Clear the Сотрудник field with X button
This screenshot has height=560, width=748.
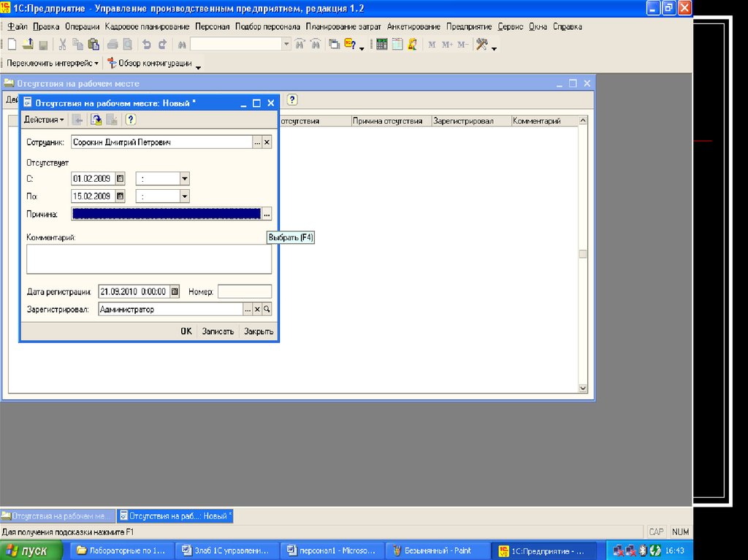point(267,143)
